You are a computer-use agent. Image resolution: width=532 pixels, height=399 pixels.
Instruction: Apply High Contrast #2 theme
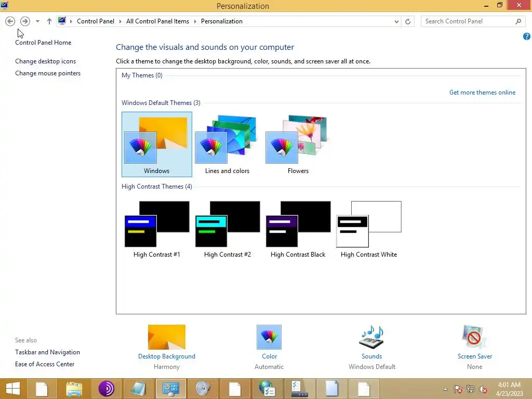228,229
